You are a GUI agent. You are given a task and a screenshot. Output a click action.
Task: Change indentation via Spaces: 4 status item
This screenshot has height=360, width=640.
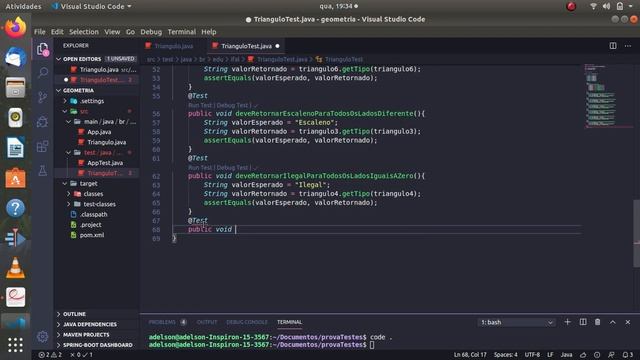click(506, 355)
